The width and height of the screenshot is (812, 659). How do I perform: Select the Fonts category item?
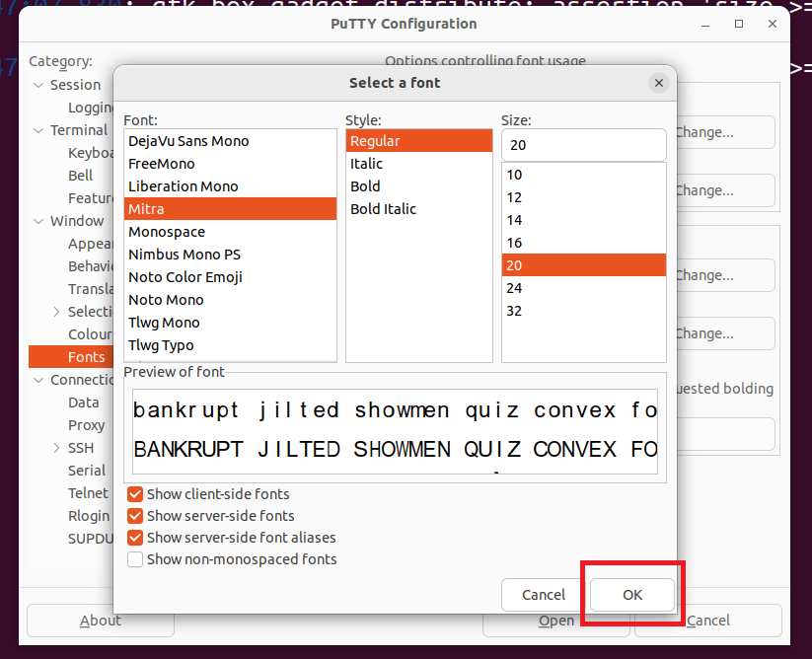coord(71,357)
